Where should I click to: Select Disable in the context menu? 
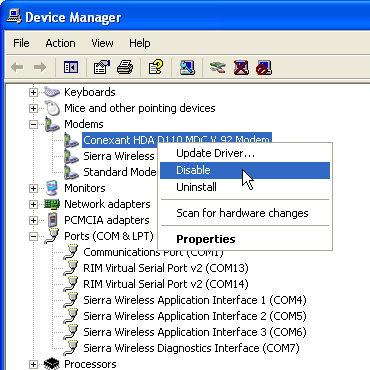[245, 170]
